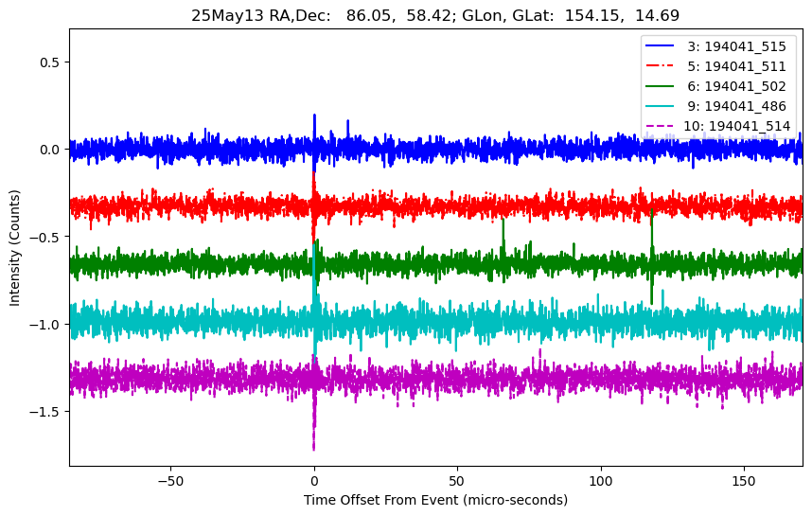Click the x-axis tick label 50
Viewport: 812px width, 516px height.
pos(457,481)
